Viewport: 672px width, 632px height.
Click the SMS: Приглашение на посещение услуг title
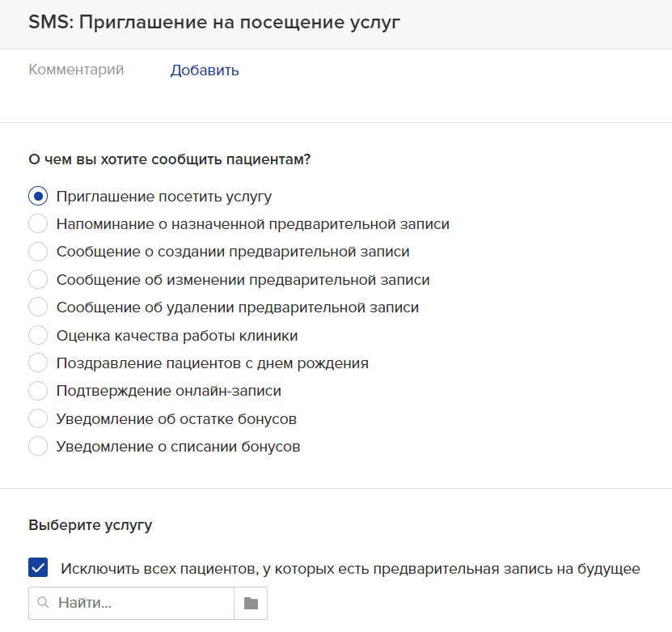[214, 23]
